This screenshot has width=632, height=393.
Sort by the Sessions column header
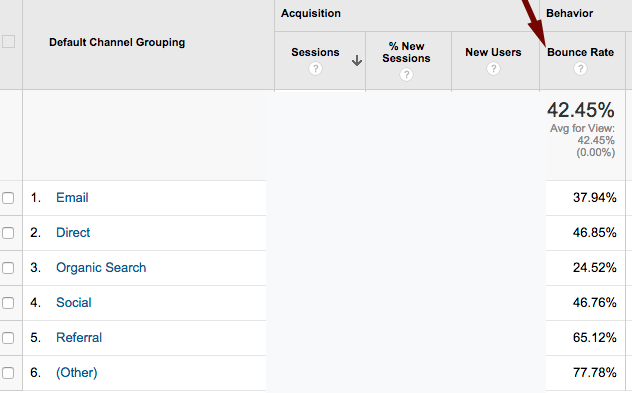click(315, 52)
